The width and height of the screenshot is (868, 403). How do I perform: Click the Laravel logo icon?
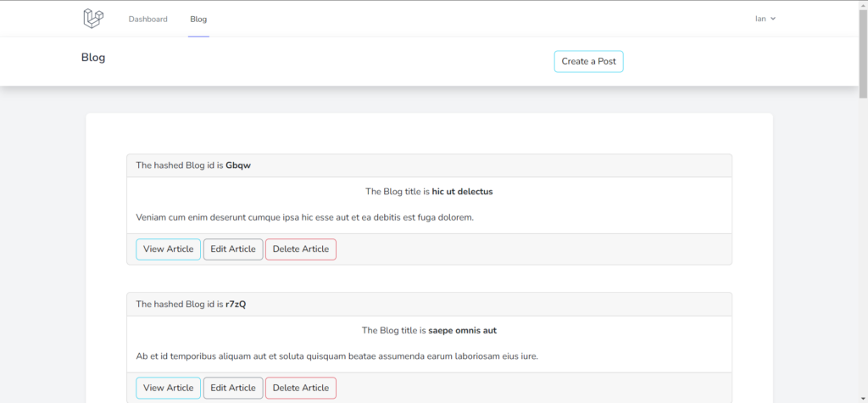click(93, 19)
